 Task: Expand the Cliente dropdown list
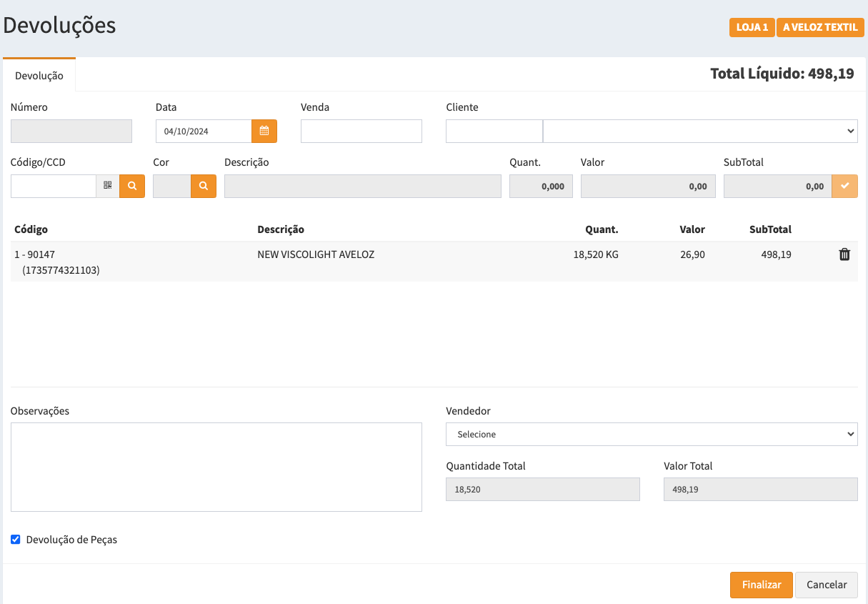click(700, 132)
